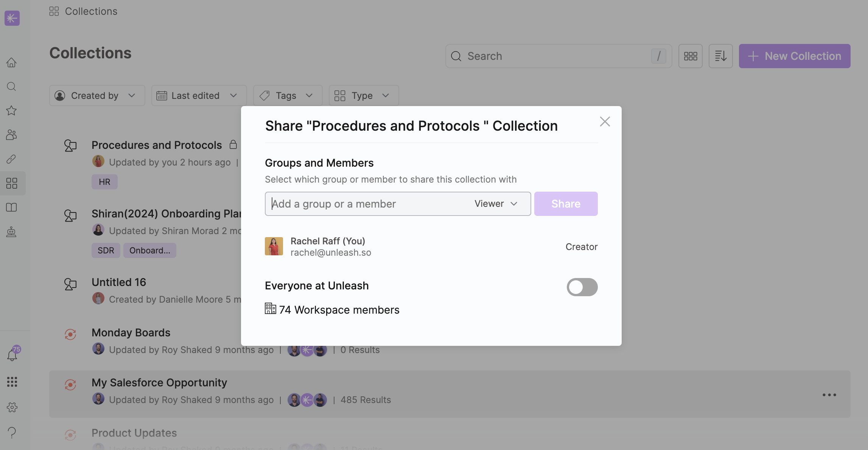Open more options for My Salesforce Opportunity
The width and height of the screenshot is (868, 450).
[829, 395]
